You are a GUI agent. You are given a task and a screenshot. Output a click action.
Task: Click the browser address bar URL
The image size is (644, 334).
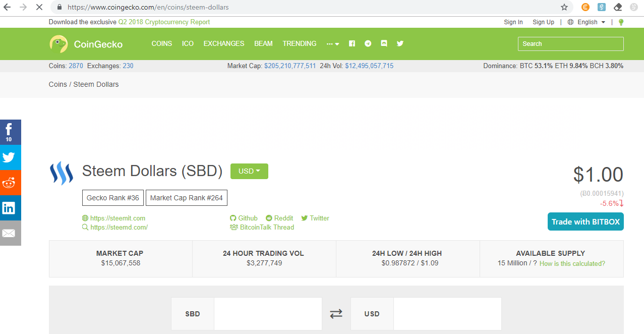coord(148,8)
